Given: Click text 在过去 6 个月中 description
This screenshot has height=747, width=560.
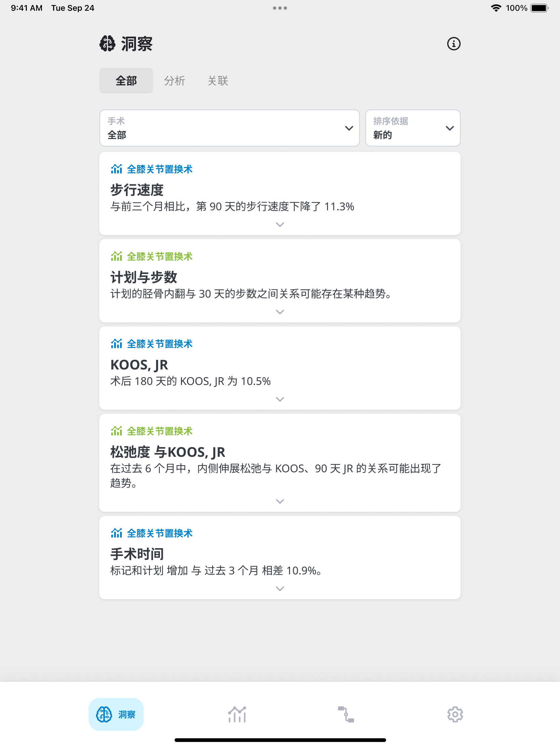Looking at the screenshot, I should pyautogui.click(x=276, y=476).
